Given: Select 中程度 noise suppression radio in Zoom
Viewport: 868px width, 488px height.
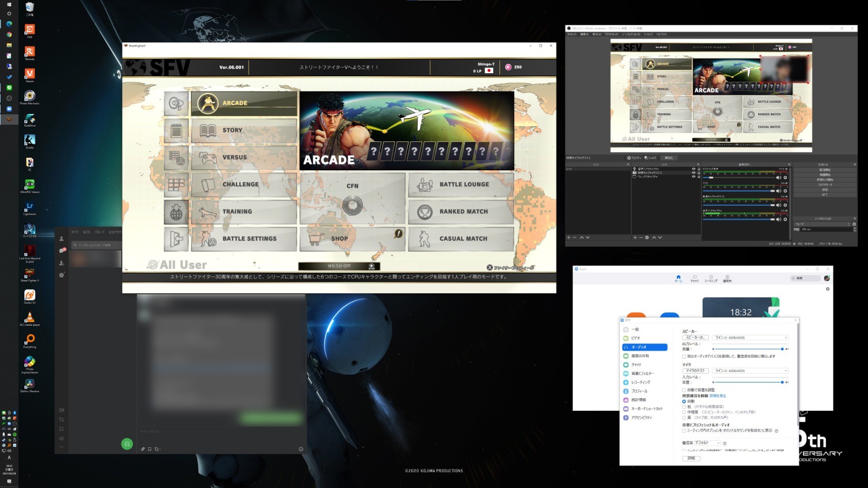Looking at the screenshot, I should point(684,412).
